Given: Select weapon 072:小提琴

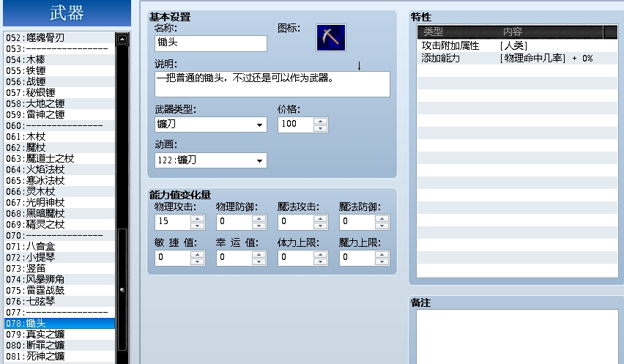Looking at the screenshot, I should pos(60,257).
